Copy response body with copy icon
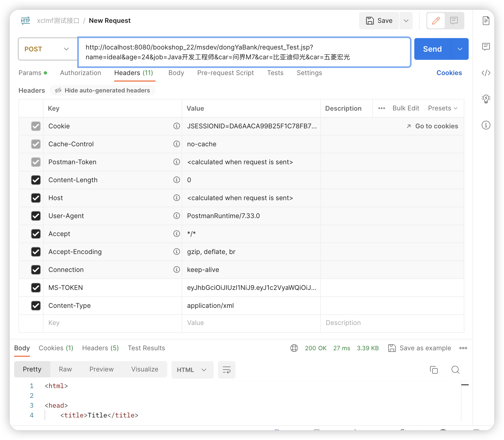Viewport: 504px width, 440px height. pyautogui.click(x=434, y=370)
